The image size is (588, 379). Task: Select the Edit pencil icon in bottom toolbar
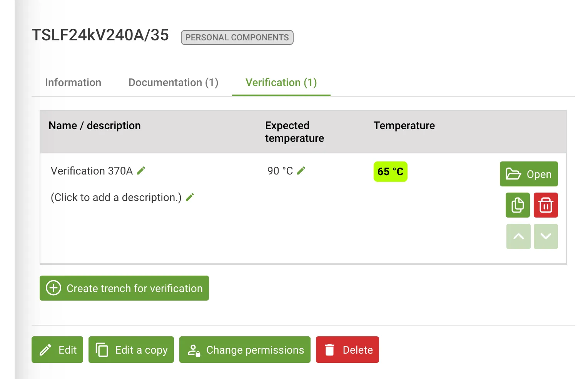[x=45, y=349]
